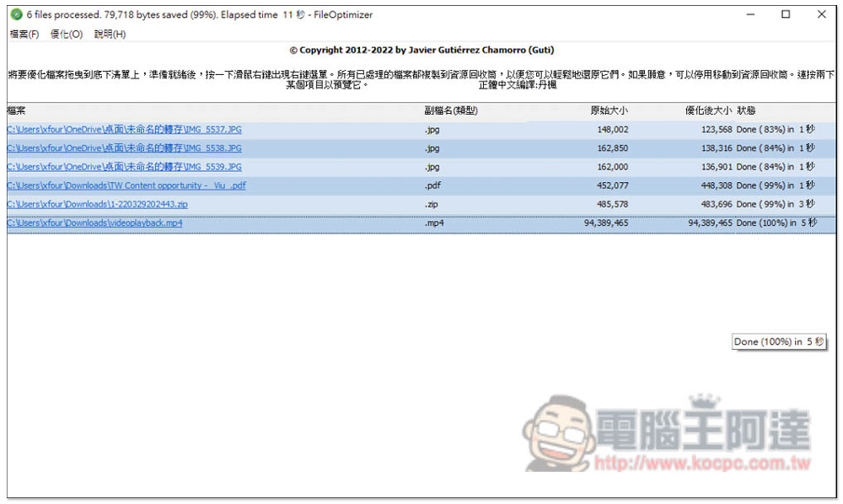This screenshot has width=843, height=504.
Task: Open the IMG_5539.JPG file link
Action: pyautogui.click(x=124, y=167)
